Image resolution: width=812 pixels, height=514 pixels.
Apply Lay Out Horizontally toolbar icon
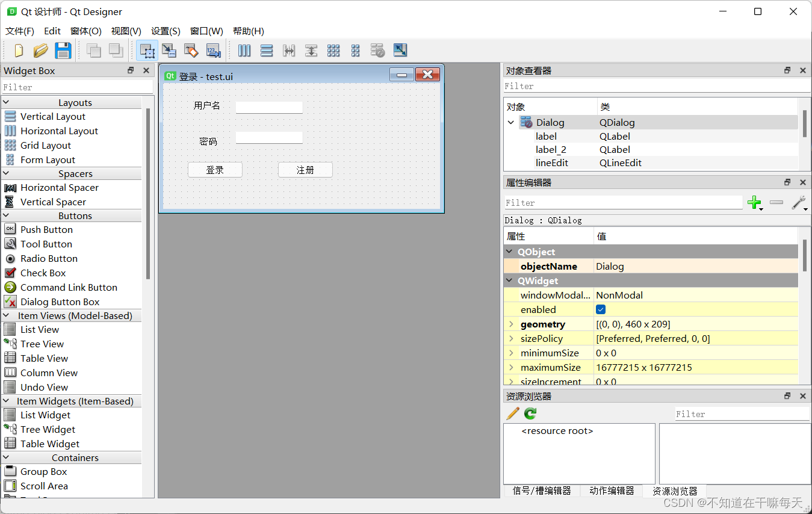244,51
